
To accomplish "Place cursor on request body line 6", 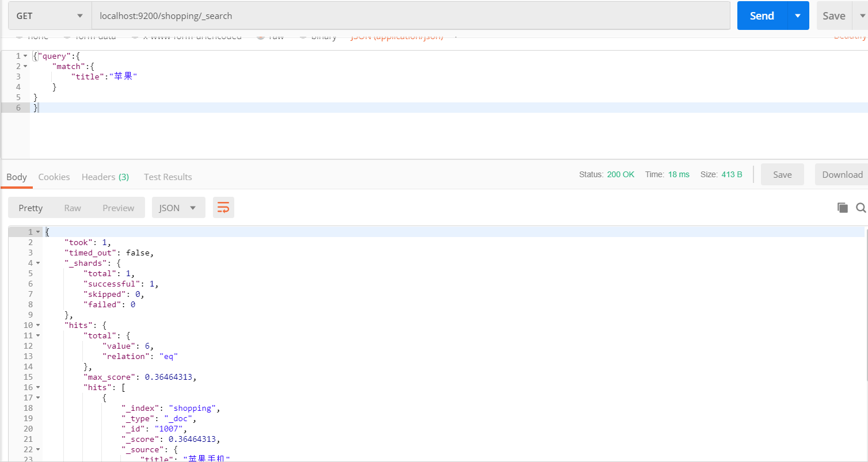I will tap(449, 108).
